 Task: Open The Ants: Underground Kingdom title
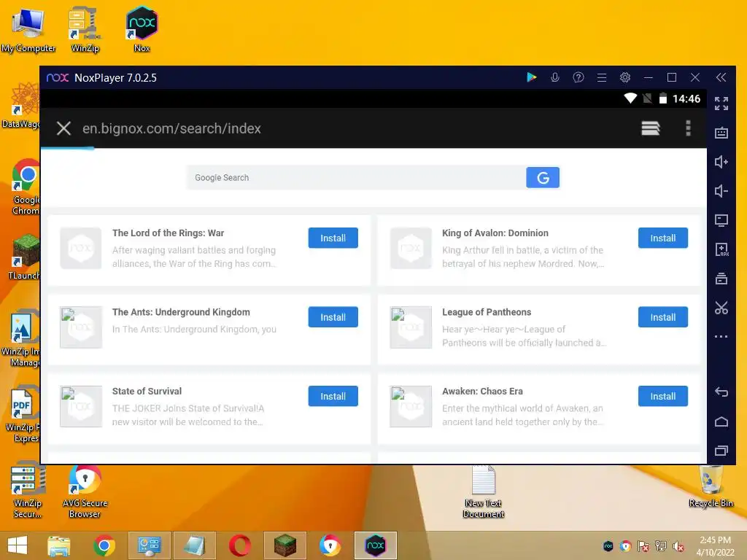181,312
